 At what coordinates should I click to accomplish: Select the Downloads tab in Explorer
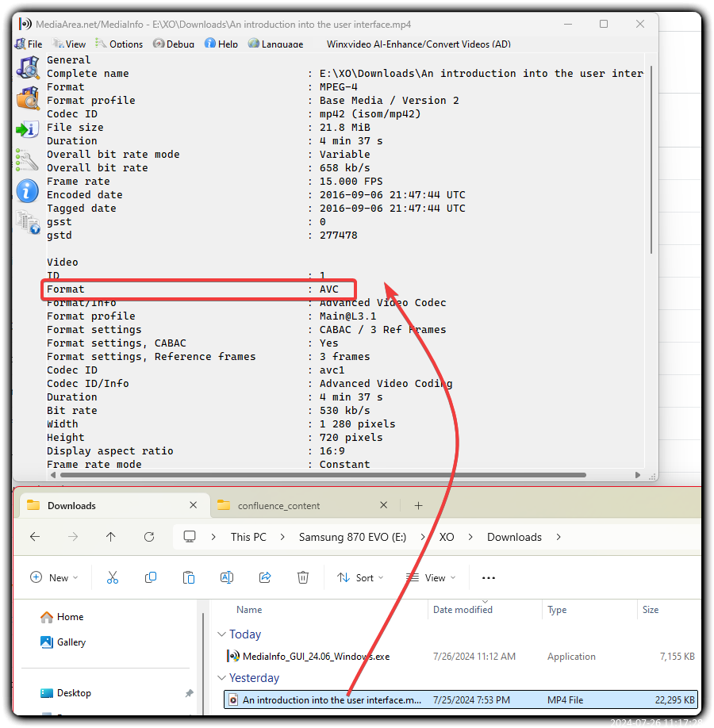[113, 506]
